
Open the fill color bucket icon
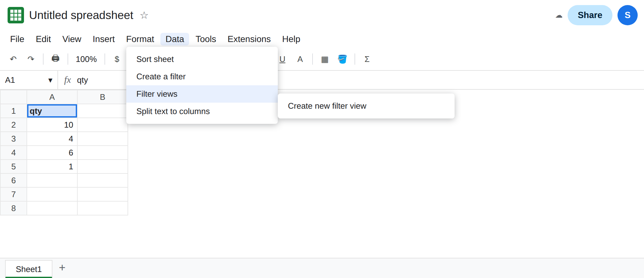[342, 59]
